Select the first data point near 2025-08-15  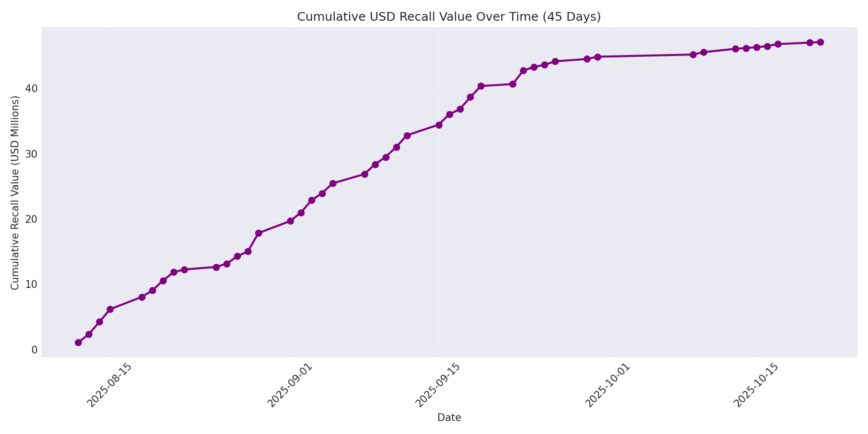pos(110,309)
